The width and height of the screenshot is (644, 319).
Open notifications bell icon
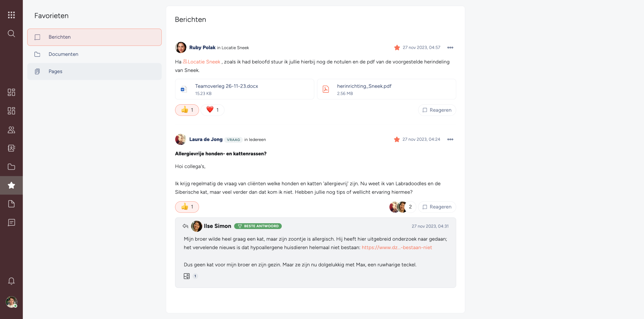11,281
